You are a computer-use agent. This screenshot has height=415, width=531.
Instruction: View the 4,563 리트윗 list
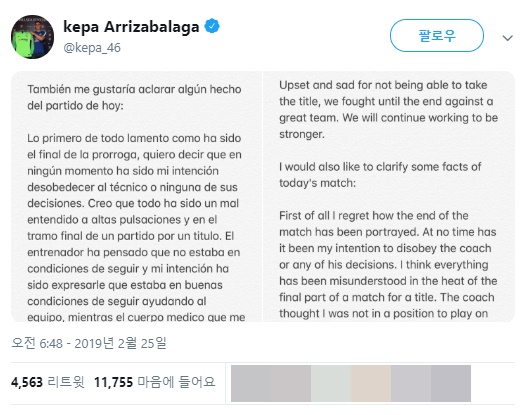[x=47, y=382]
